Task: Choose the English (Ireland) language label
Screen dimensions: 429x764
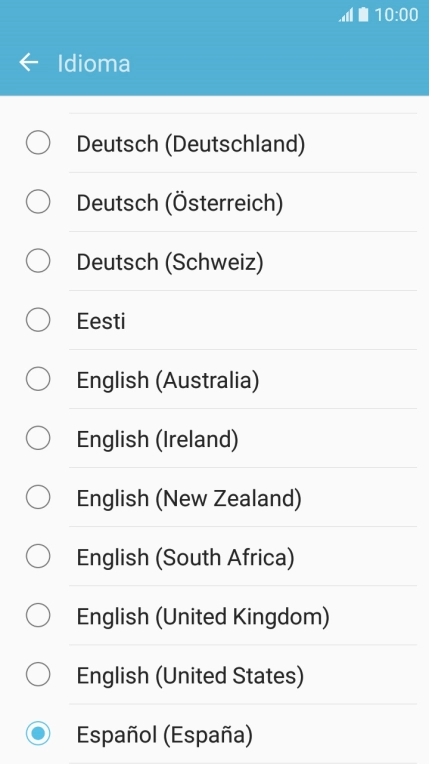Action: (157, 439)
